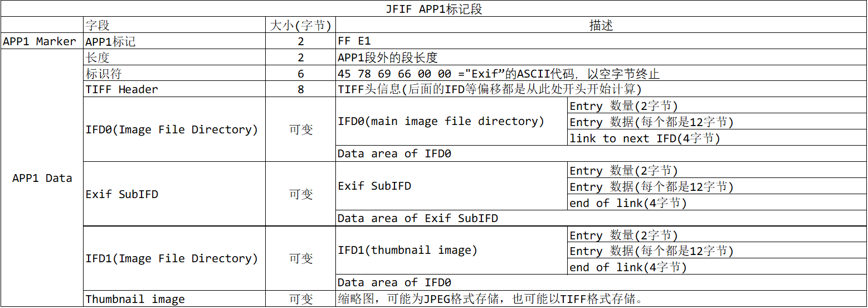868x308 pixels.
Task: Click the "link to next IFD(4字节)" cell
Action: tap(645, 138)
